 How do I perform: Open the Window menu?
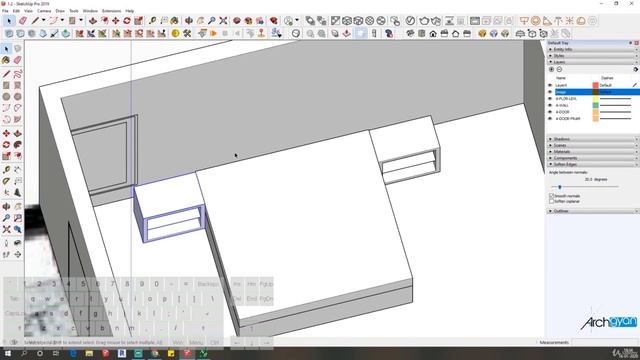(x=90, y=11)
